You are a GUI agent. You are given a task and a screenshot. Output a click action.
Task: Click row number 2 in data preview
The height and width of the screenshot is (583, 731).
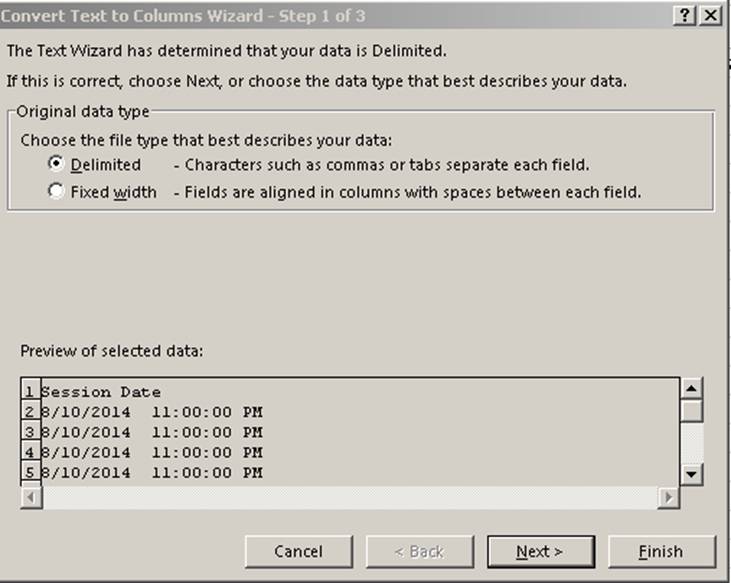pos(30,412)
